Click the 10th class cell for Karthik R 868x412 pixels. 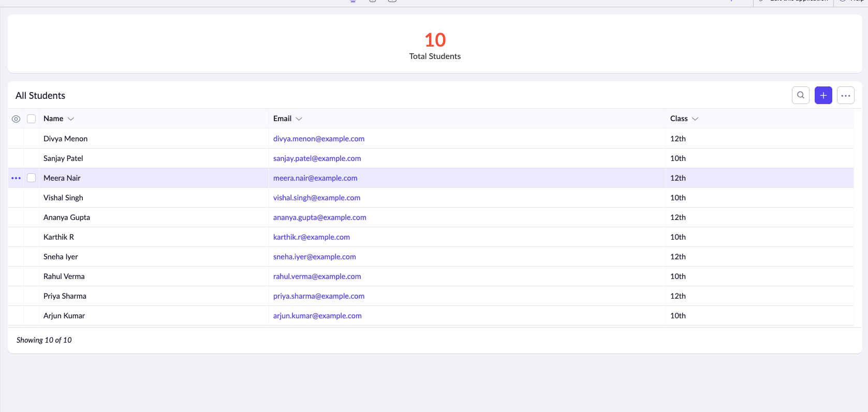tap(759, 237)
